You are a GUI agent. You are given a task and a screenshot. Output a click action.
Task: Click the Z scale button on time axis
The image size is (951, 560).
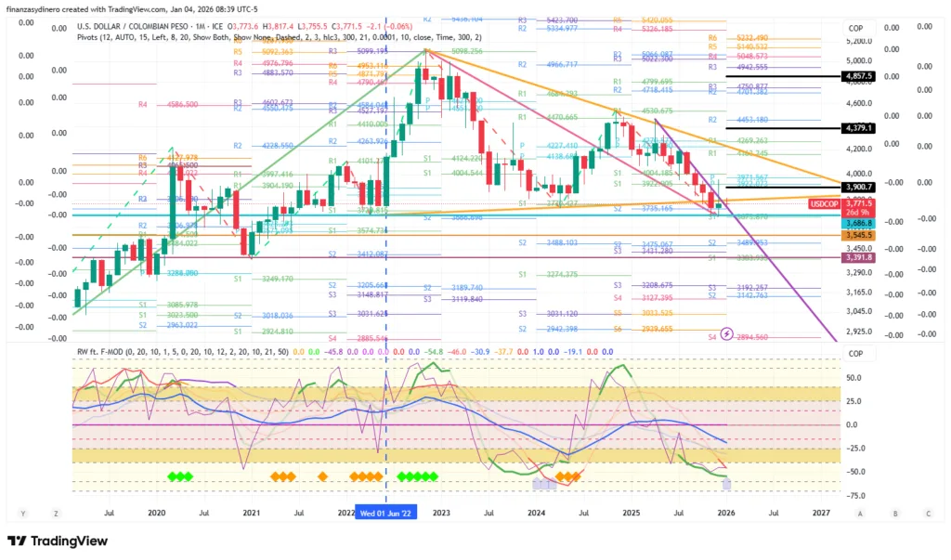[57, 512]
